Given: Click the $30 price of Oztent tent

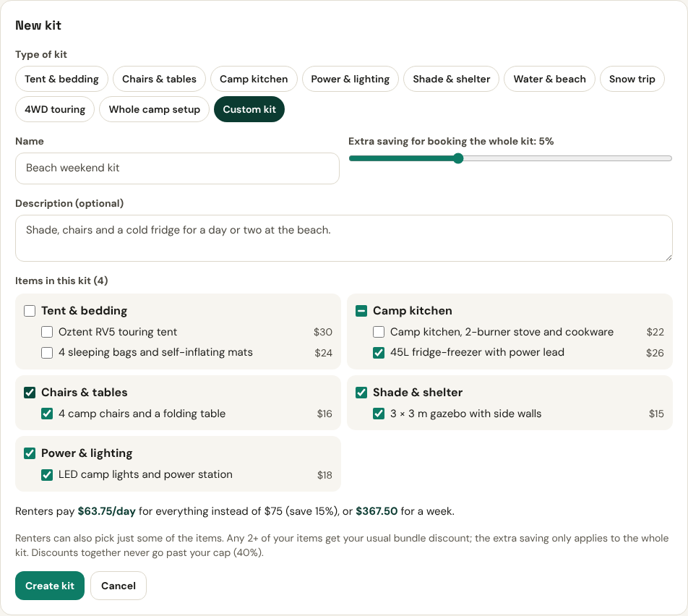Looking at the screenshot, I should pos(323,332).
